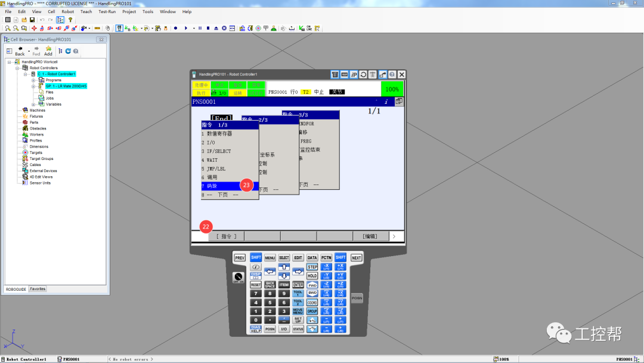This screenshot has height=363, width=644.
Task: Click the Pause toolbar button
Action: click(x=200, y=29)
